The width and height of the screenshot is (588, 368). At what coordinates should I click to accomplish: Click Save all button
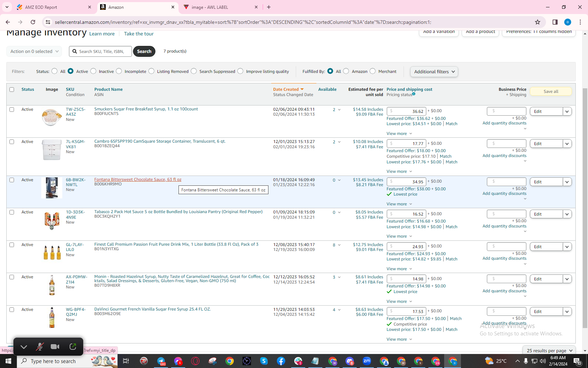click(x=551, y=91)
